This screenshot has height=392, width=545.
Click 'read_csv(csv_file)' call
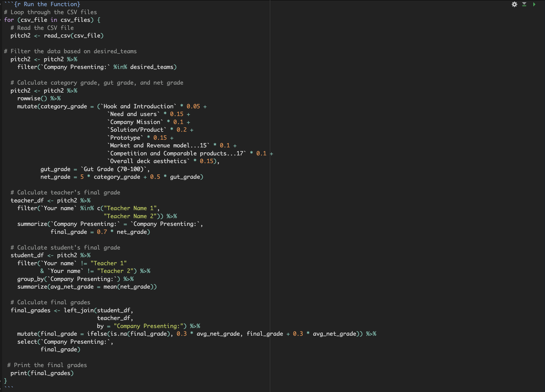[x=74, y=35]
